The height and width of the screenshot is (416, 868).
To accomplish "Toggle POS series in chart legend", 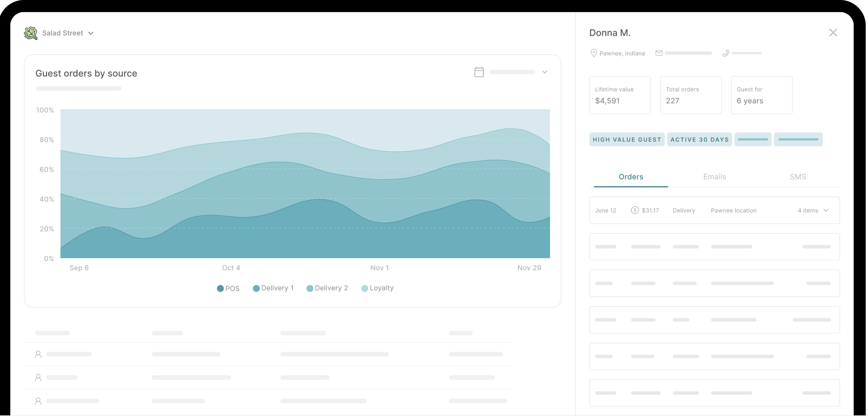I will pyautogui.click(x=228, y=288).
